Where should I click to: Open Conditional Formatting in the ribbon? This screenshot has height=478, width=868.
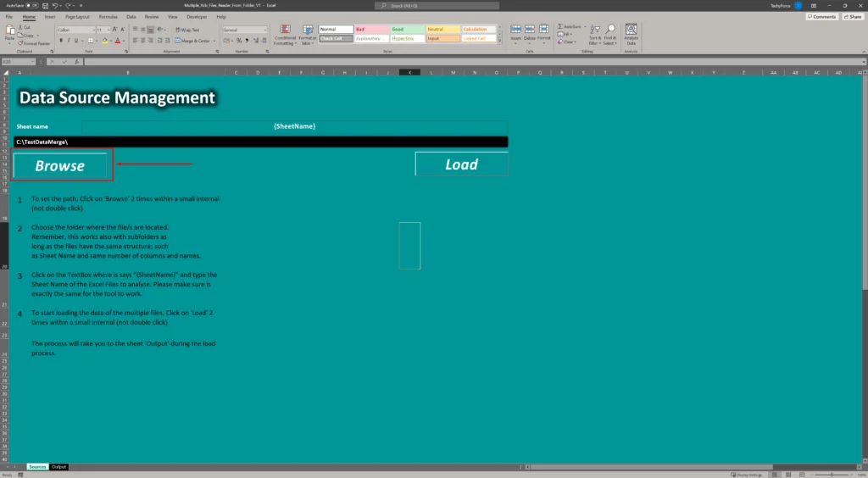(285, 35)
